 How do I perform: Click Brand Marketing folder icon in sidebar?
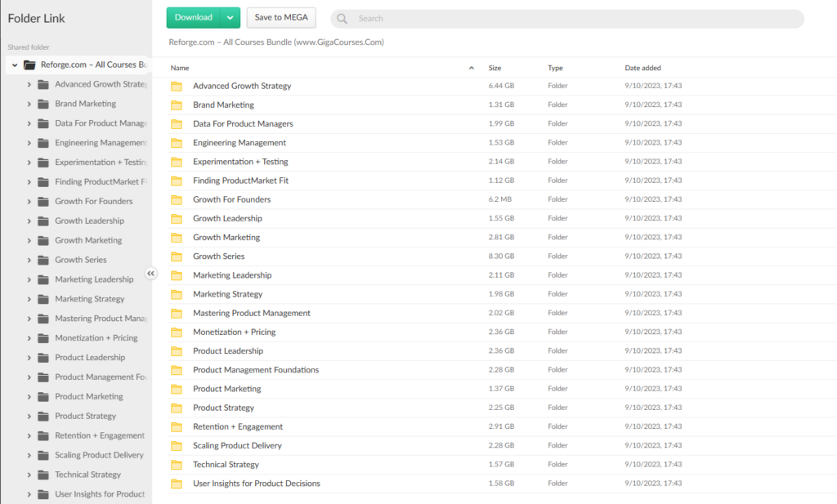43,104
